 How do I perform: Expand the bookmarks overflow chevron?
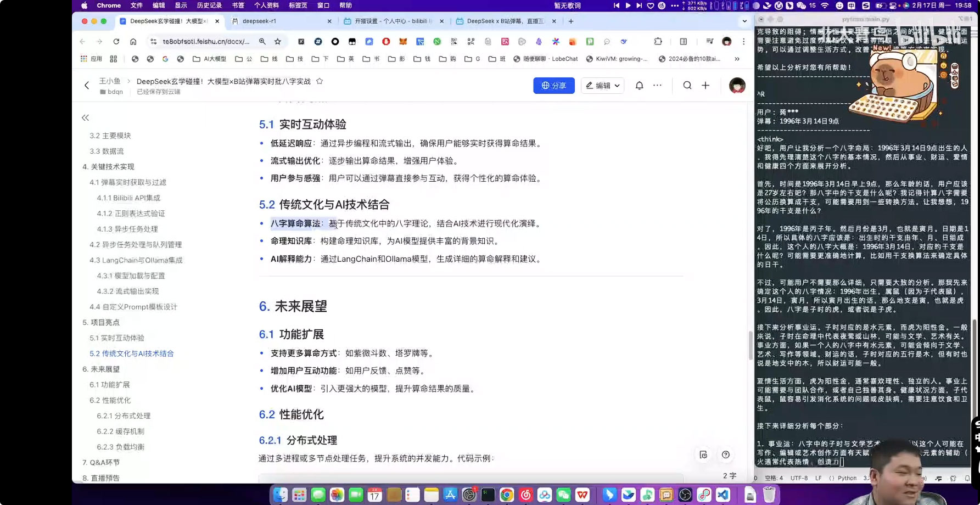click(x=737, y=59)
